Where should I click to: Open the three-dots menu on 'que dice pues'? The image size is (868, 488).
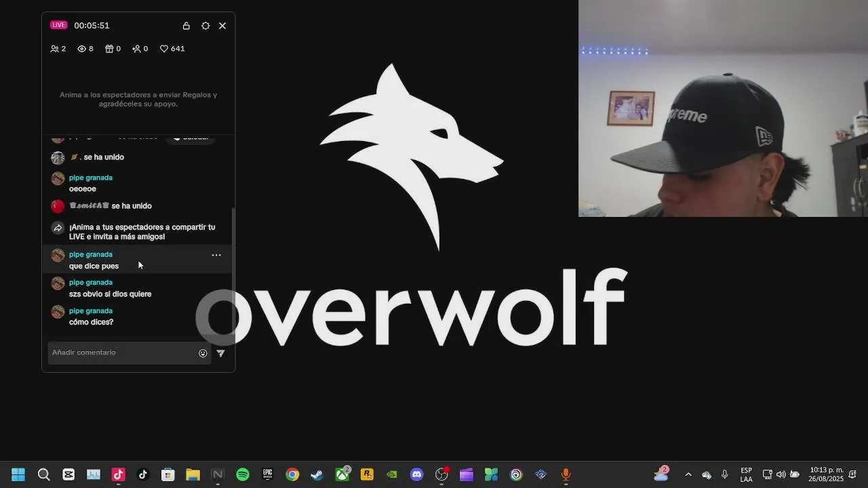[x=216, y=255]
